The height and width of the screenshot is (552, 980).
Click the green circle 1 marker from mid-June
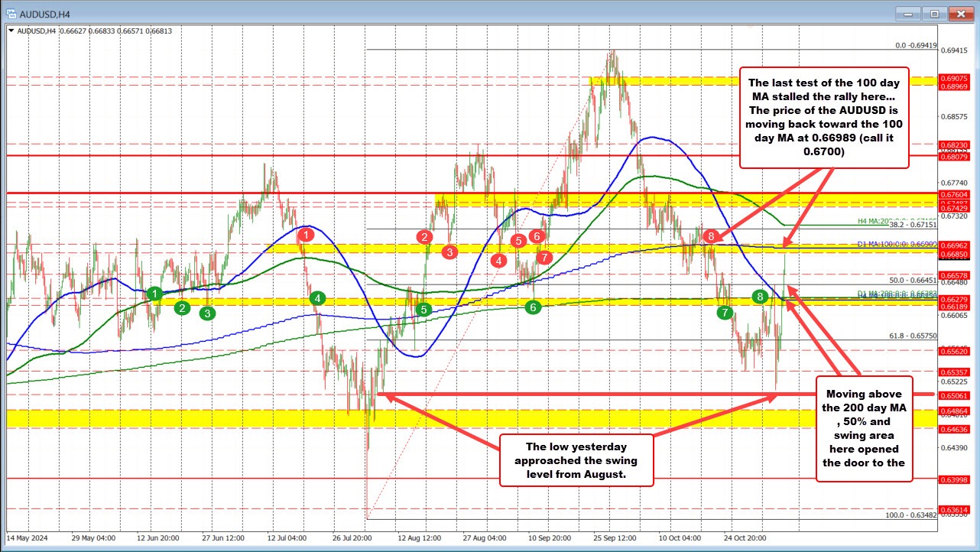pos(154,294)
